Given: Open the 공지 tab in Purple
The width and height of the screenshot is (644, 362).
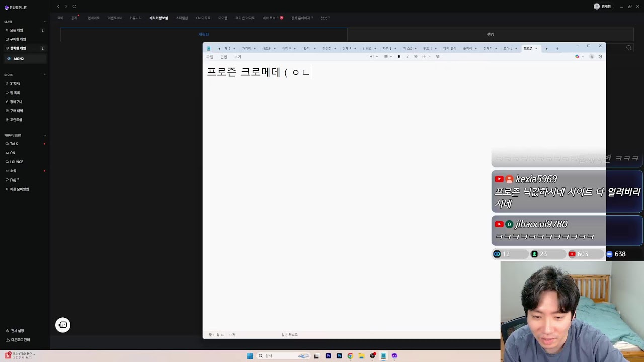Looking at the screenshot, I should pyautogui.click(x=74, y=18).
